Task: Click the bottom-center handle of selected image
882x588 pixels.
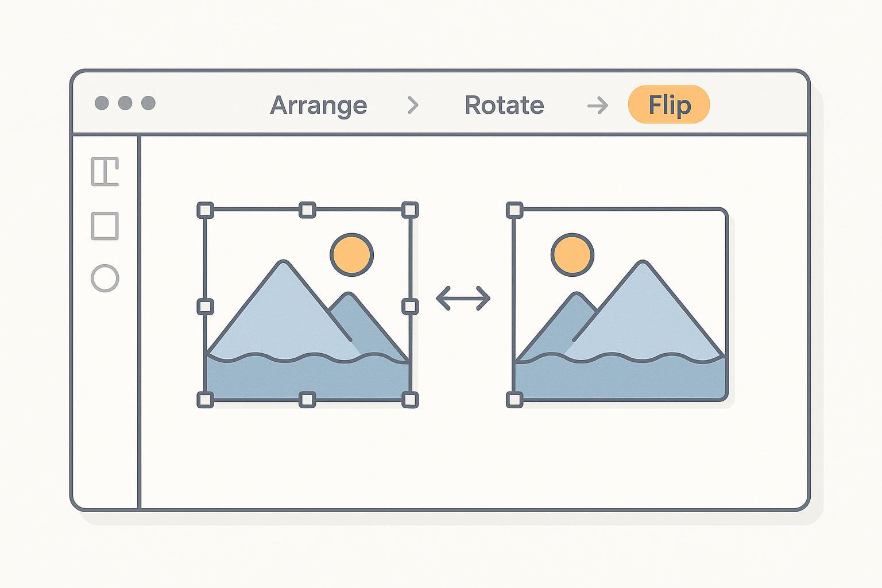Action: click(x=307, y=400)
